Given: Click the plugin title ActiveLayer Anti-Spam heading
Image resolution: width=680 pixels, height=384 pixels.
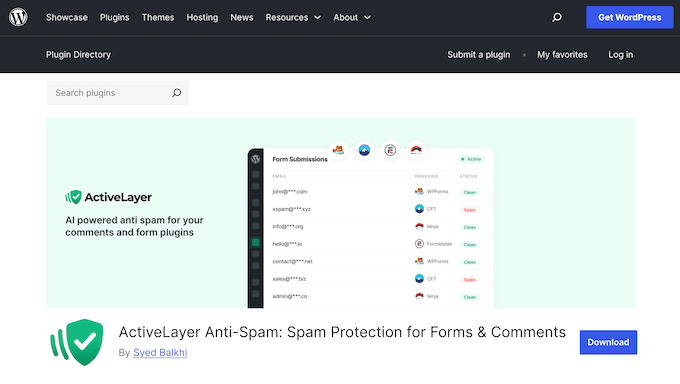Looking at the screenshot, I should tap(342, 332).
